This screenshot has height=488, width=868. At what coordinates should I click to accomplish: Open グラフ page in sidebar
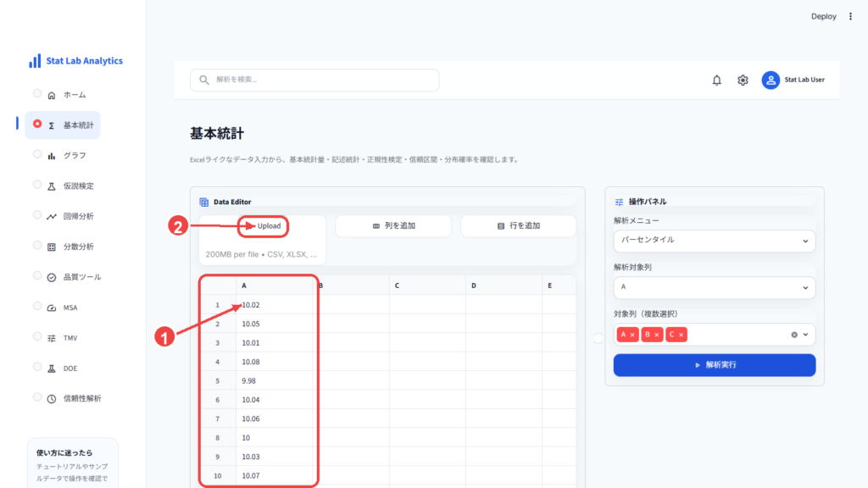75,156
